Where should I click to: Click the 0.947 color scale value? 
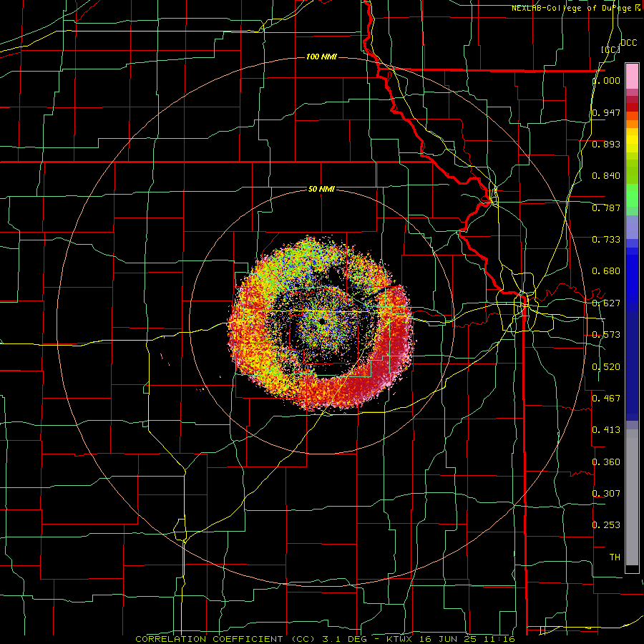click(x=606, y=112)
